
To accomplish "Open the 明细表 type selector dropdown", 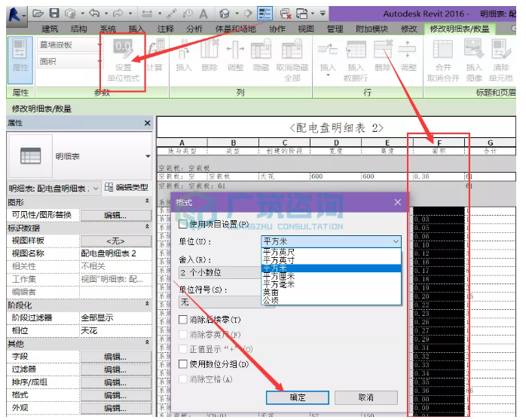I will click(148, 156).
